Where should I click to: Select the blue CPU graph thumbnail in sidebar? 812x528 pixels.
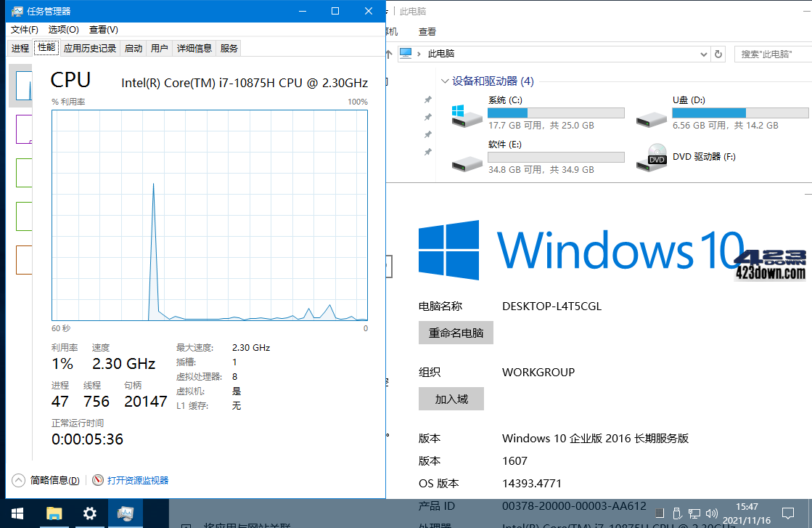coord(24,86)
